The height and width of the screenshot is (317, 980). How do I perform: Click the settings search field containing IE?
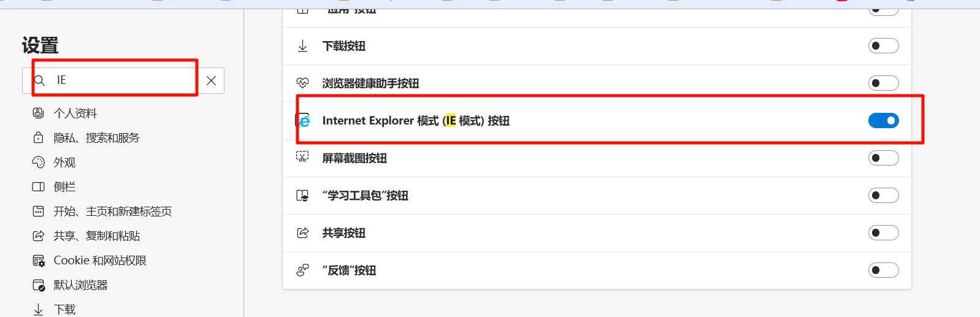(123, 80)
